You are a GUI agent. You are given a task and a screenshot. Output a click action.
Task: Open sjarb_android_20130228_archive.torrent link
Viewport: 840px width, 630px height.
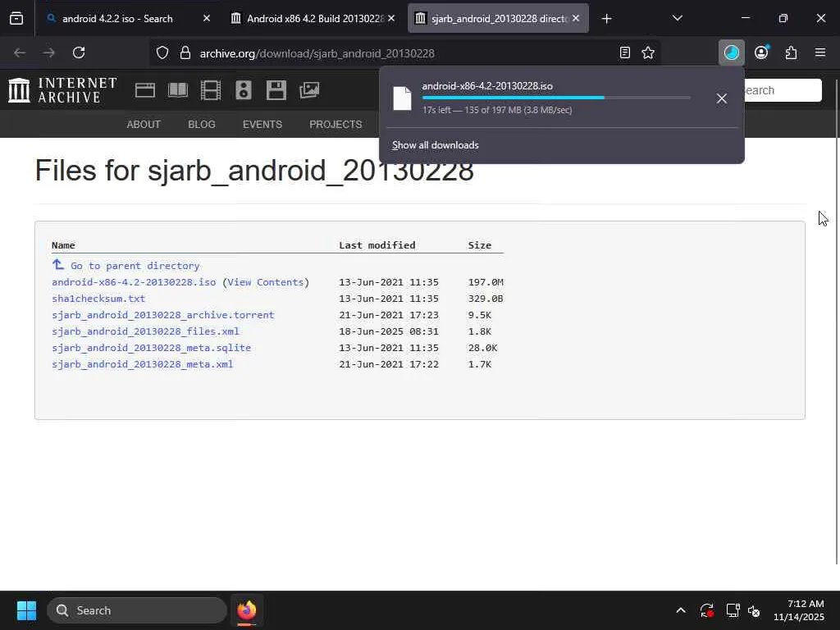pyautogui.click(x=163, y=315)
